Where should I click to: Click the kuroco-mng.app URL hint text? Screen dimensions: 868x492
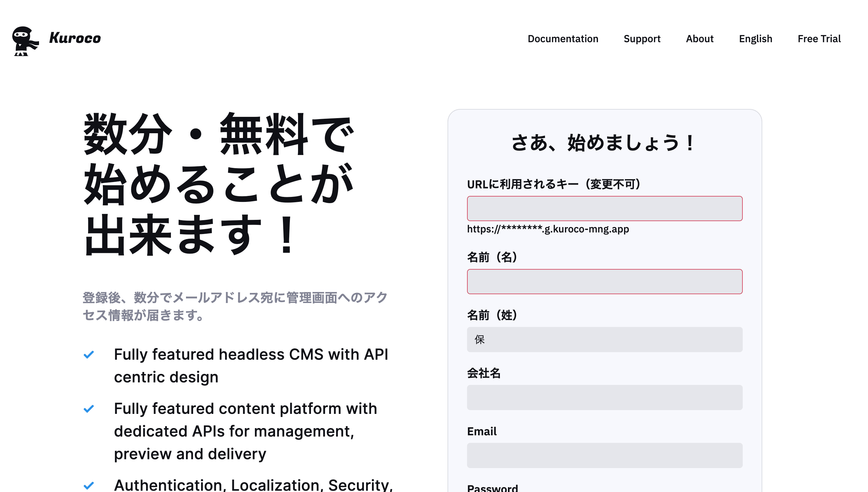[x=548, y=229]
